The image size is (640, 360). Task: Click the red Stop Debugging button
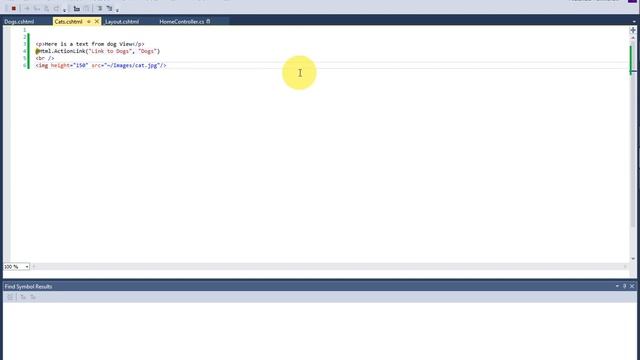coord(13,9)
